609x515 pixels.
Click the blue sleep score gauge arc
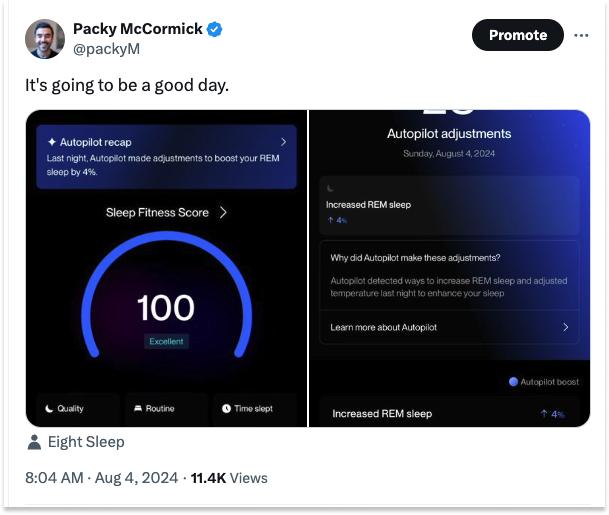point(88,302)
